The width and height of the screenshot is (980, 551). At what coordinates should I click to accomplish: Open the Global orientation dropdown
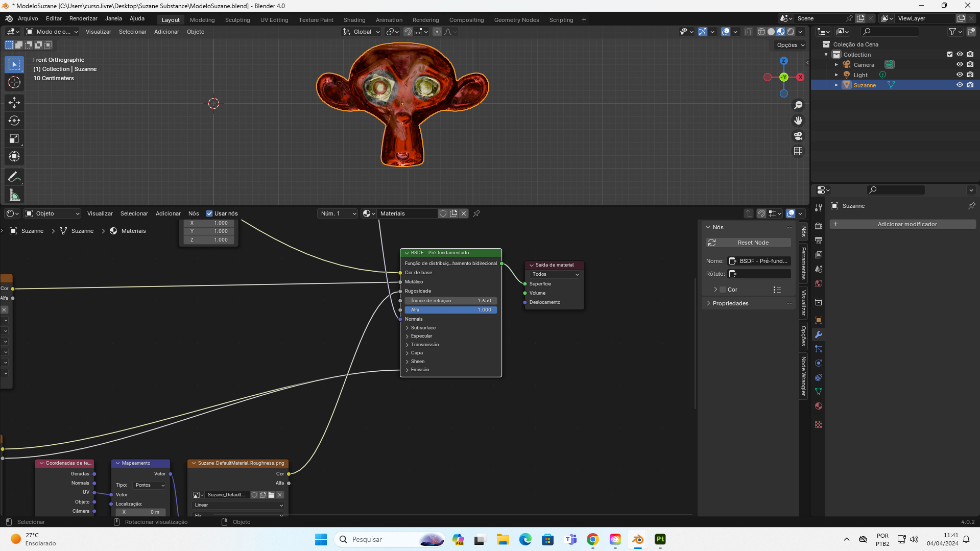point(362,32)
